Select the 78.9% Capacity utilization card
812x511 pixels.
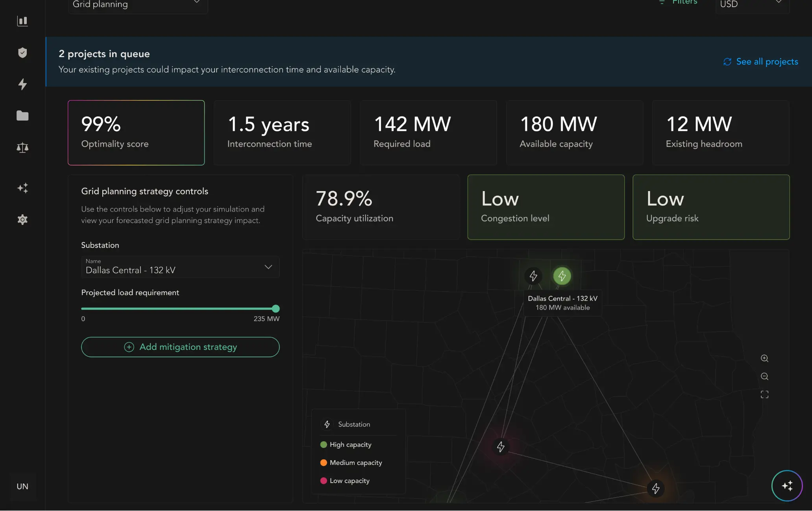[381, 207]
